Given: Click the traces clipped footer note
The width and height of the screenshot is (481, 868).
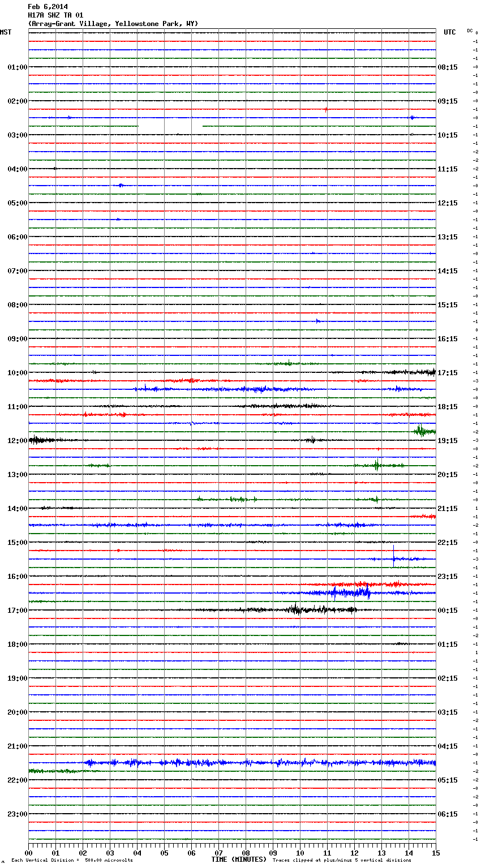Looking at the screenshot, I should pos(342,861).
